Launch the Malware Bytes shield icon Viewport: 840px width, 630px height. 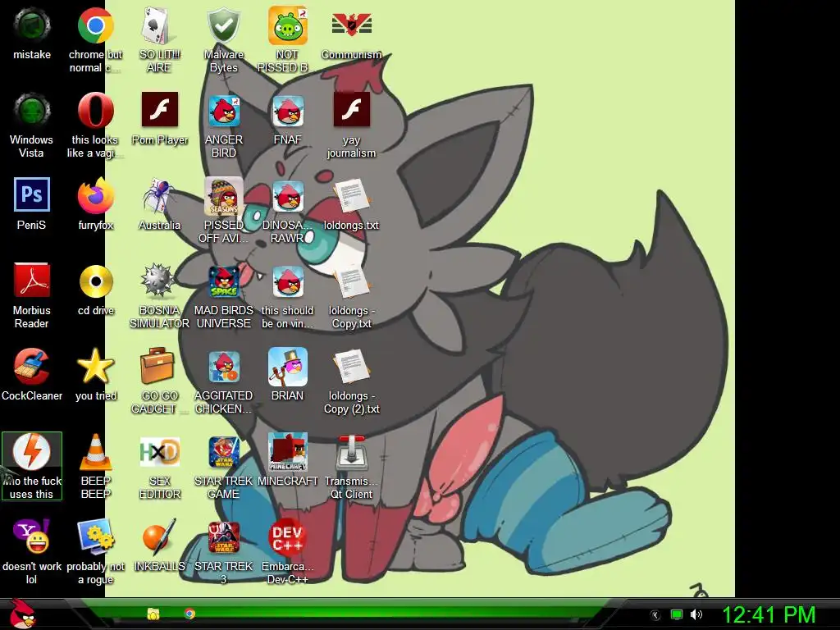pos(223,25)
